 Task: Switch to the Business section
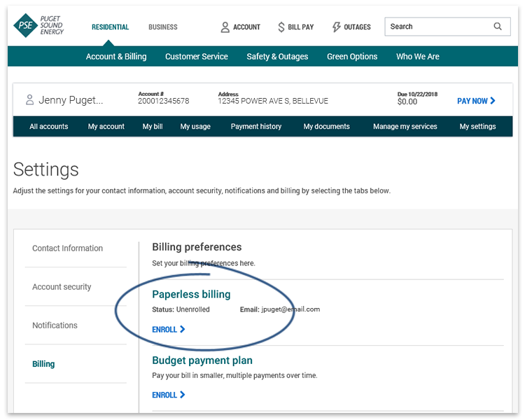(163, 27)
